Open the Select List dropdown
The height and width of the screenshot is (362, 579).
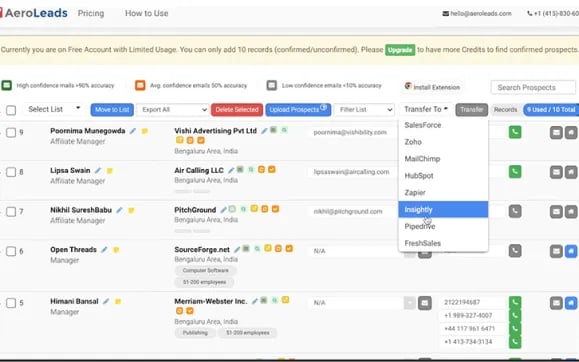coord(54,109)
